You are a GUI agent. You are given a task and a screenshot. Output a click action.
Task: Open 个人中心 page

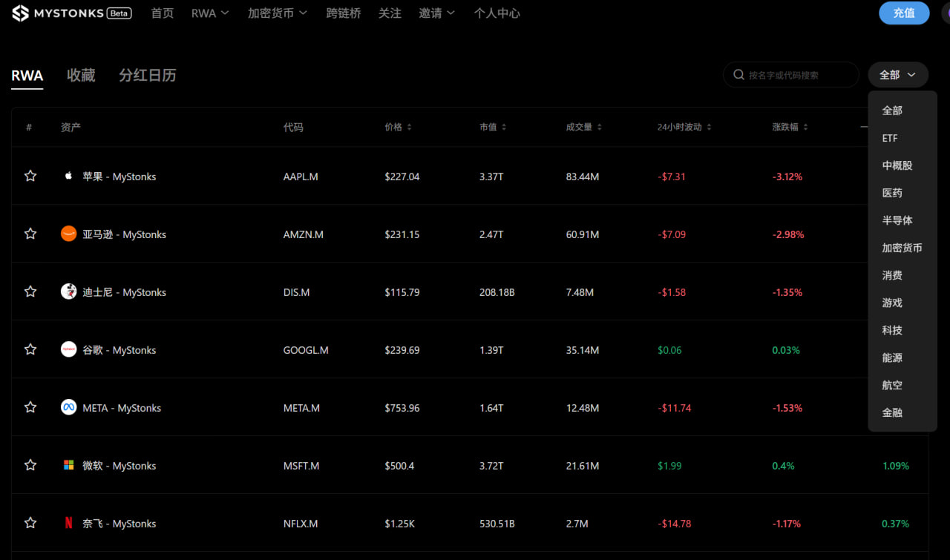(x=497, y=13)
